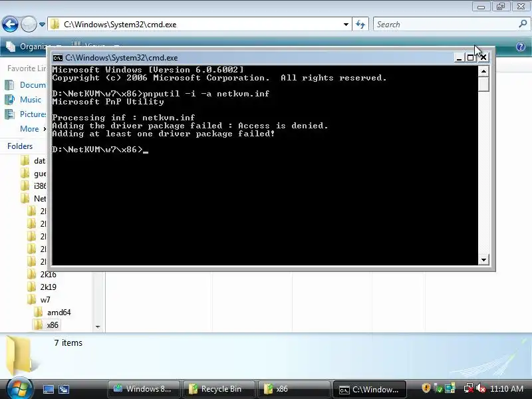Open the Windows Start orb
This screenshot has width=532, height=399.
click(19, 388)
